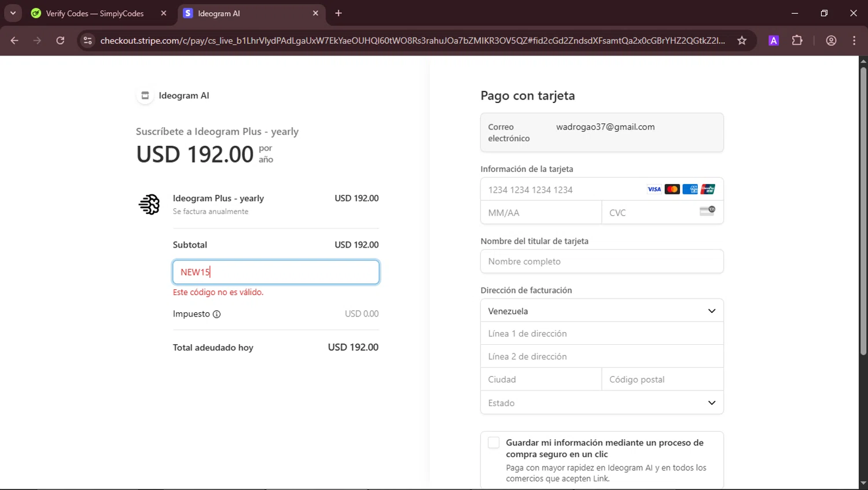Click the American Express icon
The image size is (868, 490).
[690, 189]
